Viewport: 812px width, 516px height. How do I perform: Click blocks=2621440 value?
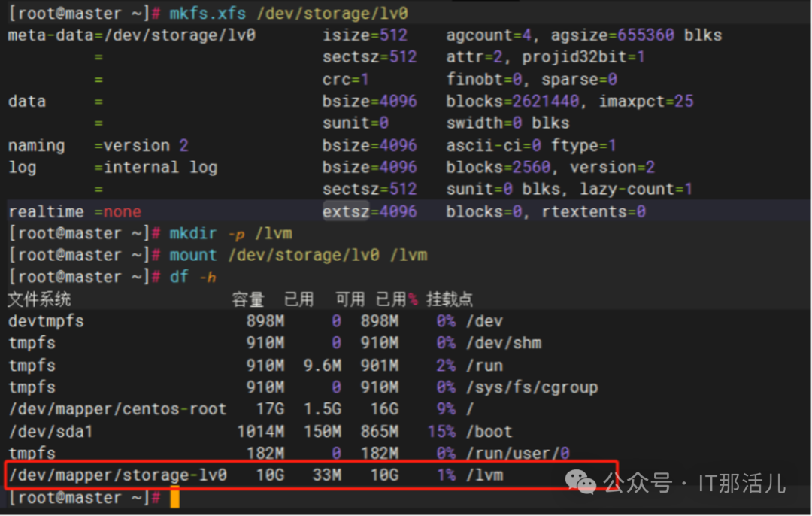point(513,101)
